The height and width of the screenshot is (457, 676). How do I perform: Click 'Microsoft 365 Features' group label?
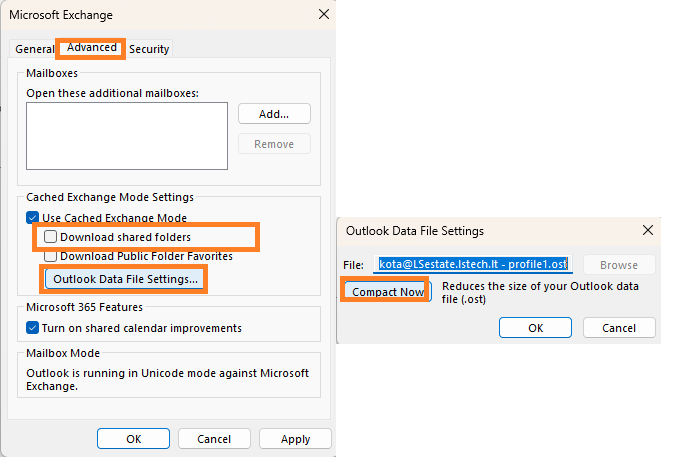[84, 307]
